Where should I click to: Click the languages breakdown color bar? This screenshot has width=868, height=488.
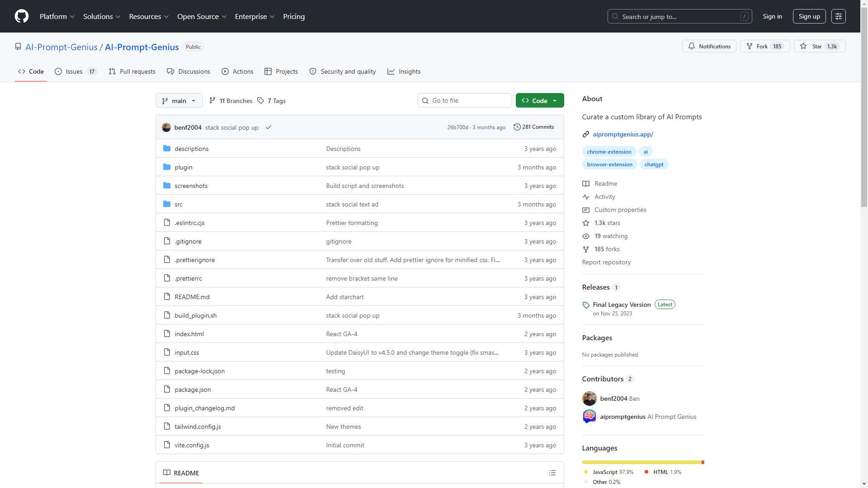(x=643, y=462)
